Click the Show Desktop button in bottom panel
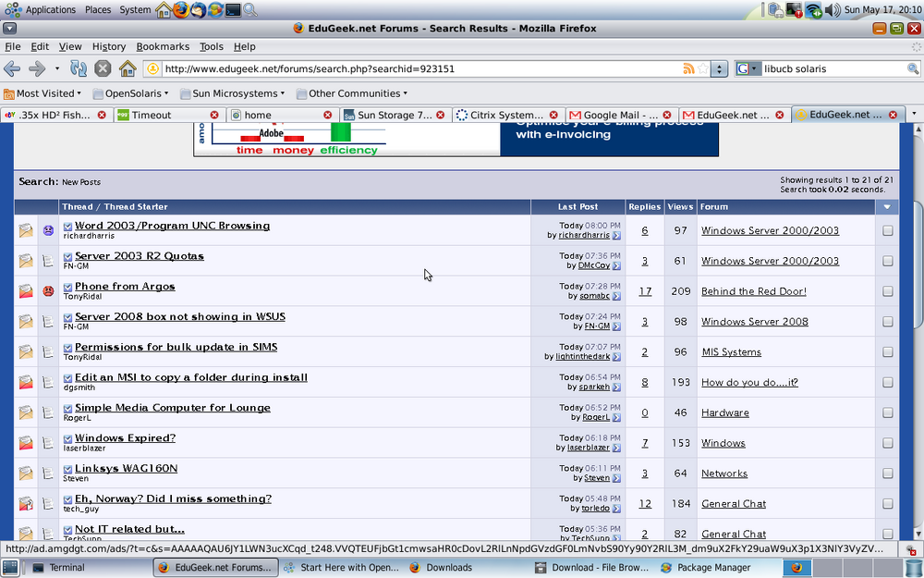 click(10, 568)
